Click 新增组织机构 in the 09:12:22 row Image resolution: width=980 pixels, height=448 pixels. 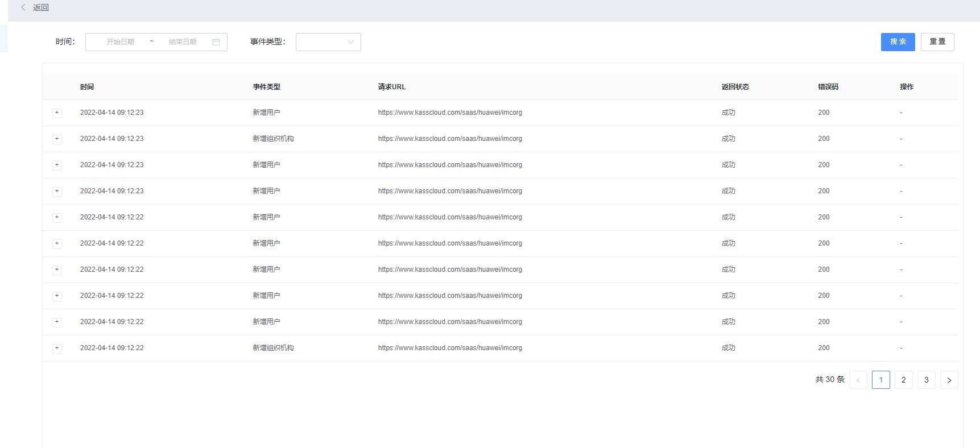click(274, 348)
